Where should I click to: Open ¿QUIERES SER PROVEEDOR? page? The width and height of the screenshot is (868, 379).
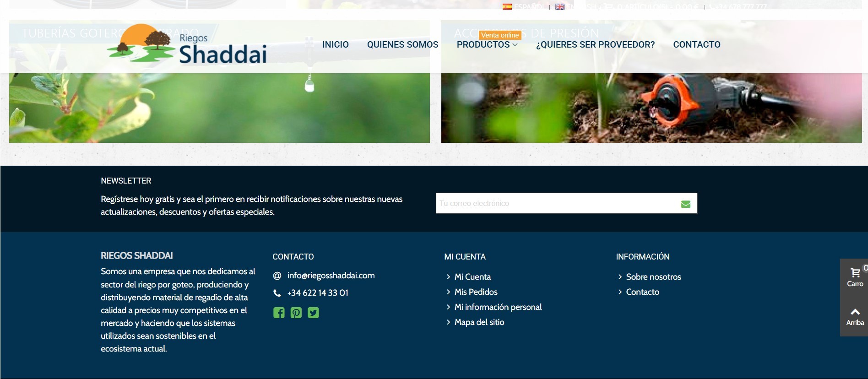[595, 44]
